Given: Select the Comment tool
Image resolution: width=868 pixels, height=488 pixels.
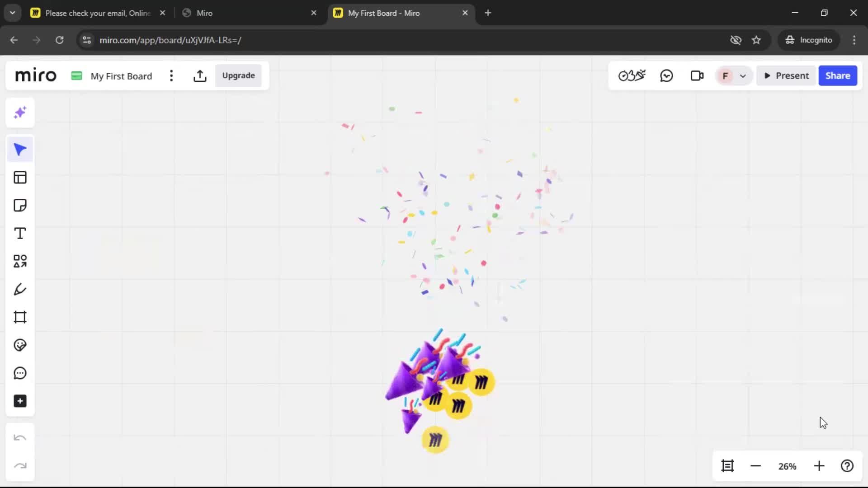Looking at the screenshot, I should click(20, 373).
